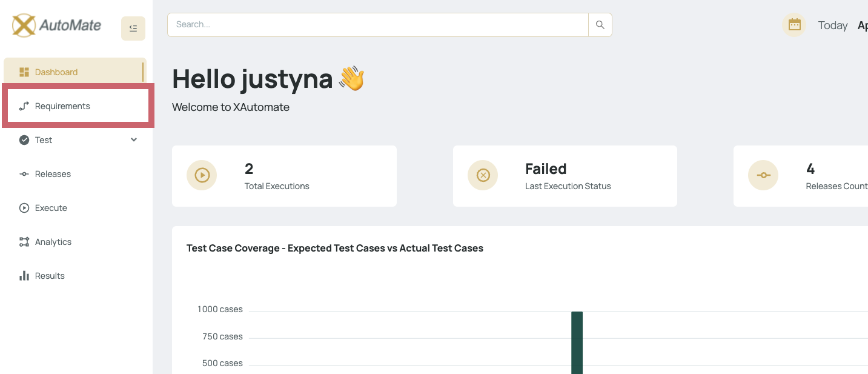Open the Requirements menu item
868x374 pixels.
coord(62,106)
